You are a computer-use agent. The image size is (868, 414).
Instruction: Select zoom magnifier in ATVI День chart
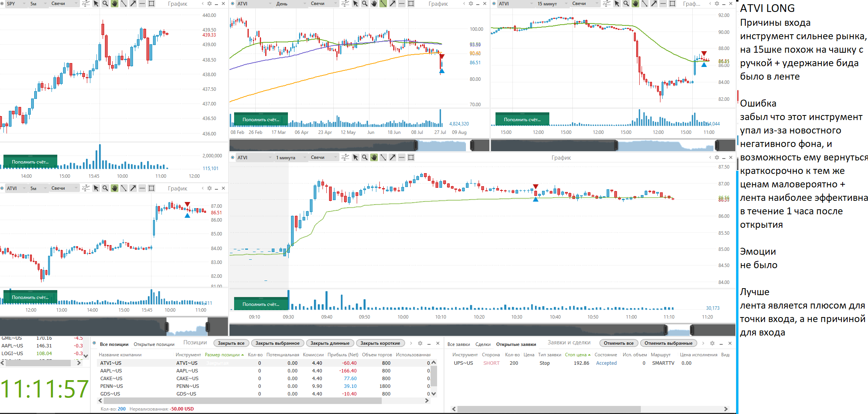click(364, 3)
